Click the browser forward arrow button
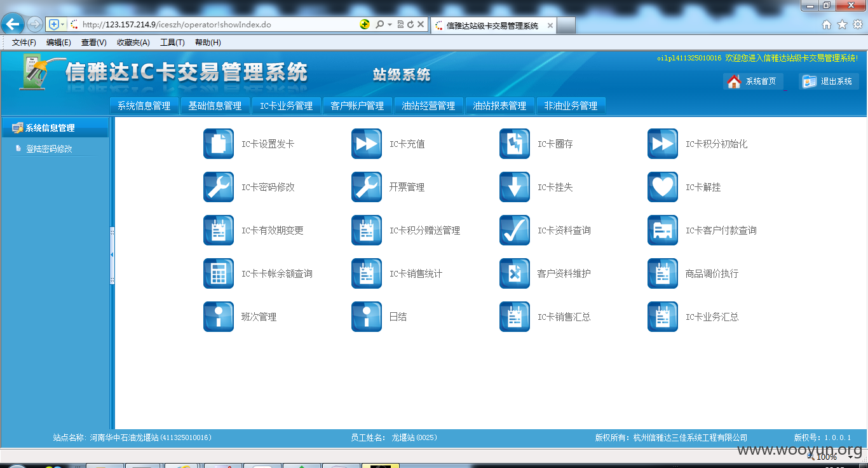 [35, 25]
